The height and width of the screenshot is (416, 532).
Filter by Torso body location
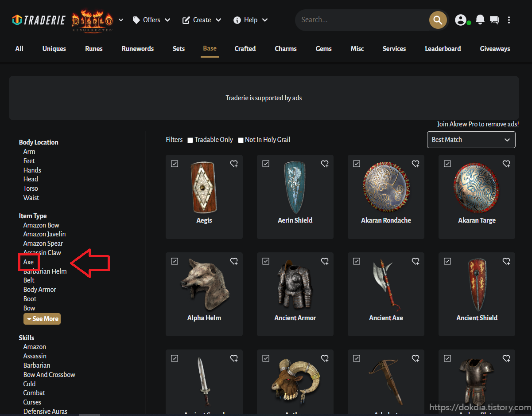click(x=31, y=188)
